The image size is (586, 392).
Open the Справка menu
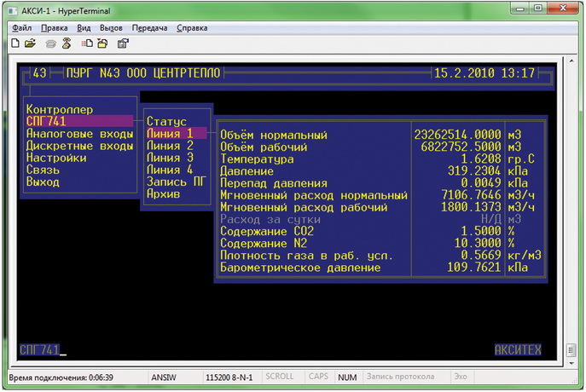coord(192,28)
